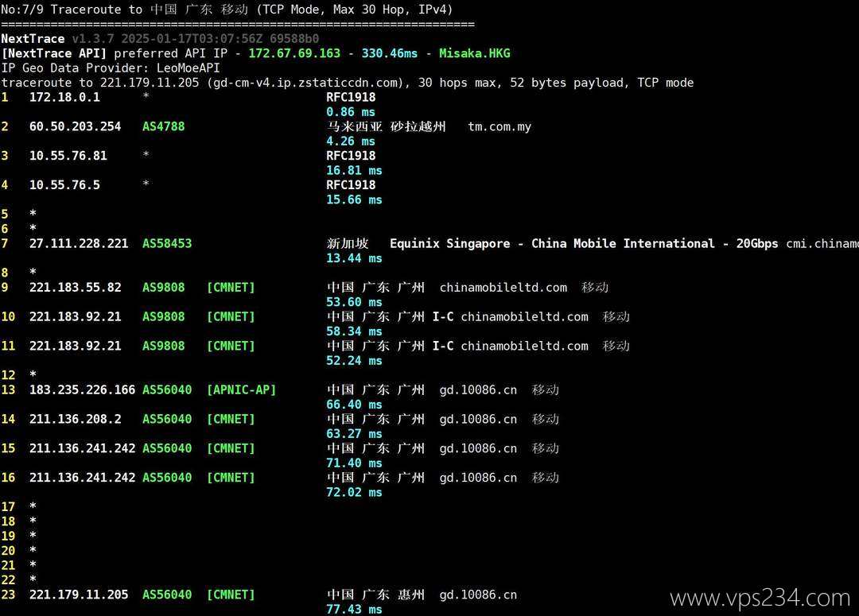Click 'AS9808' in the hop 9 row
The height and width of the screenshot is (616, 859).
tap(163, 288)
